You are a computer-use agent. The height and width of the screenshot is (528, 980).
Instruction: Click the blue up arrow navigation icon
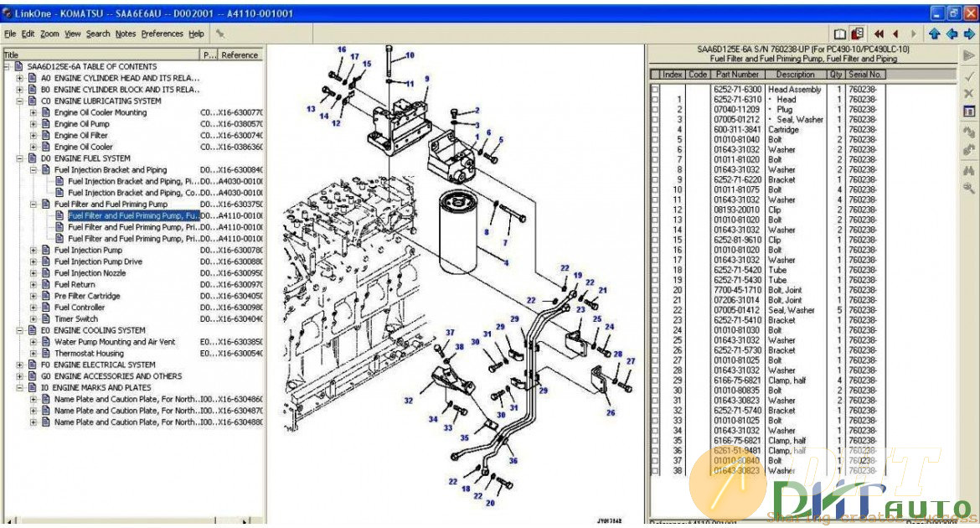pos(935,34)
